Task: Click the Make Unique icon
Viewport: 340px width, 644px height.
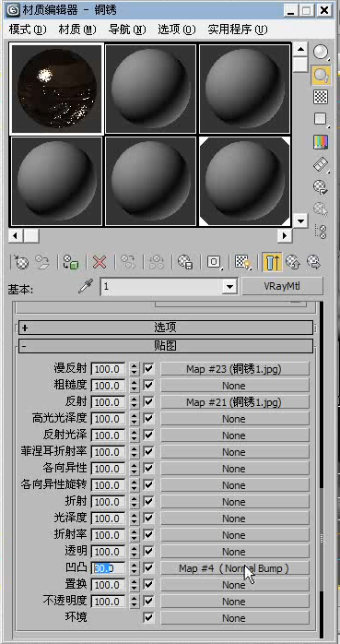Action: (x=157, y=262)
